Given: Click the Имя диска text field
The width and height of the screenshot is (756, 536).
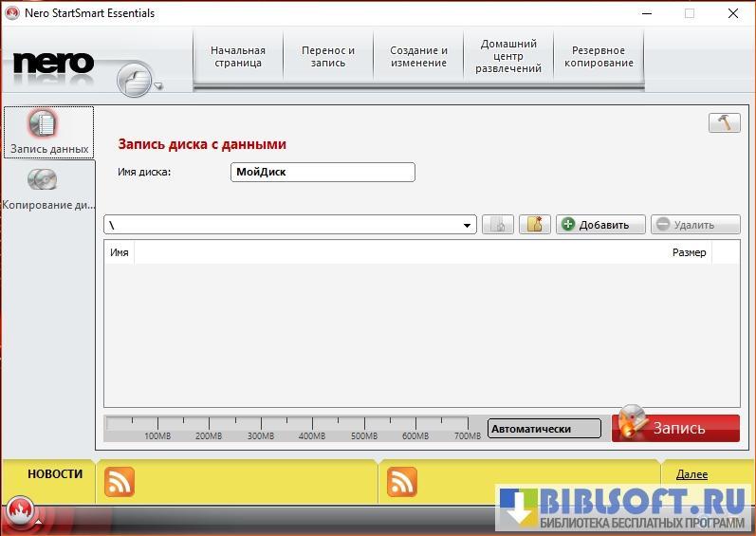Looking at the screenshot, I should (x=323, y=172).
